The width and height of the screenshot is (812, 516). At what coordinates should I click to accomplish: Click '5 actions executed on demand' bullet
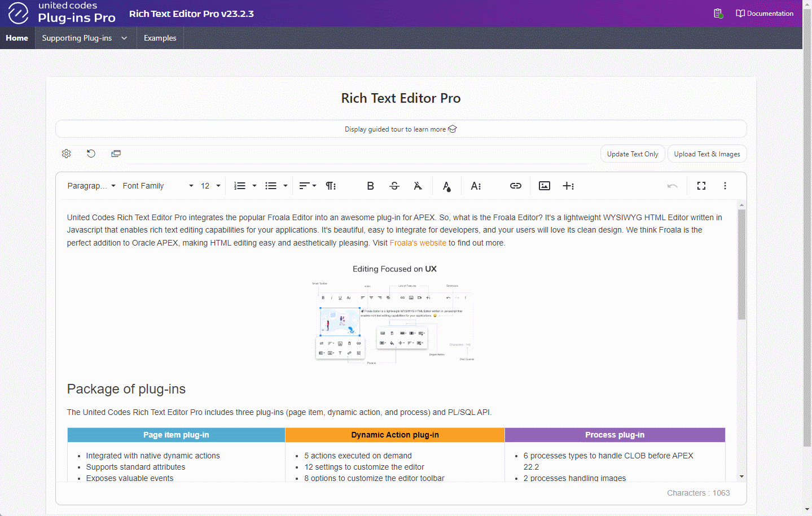tap(358, 456)
